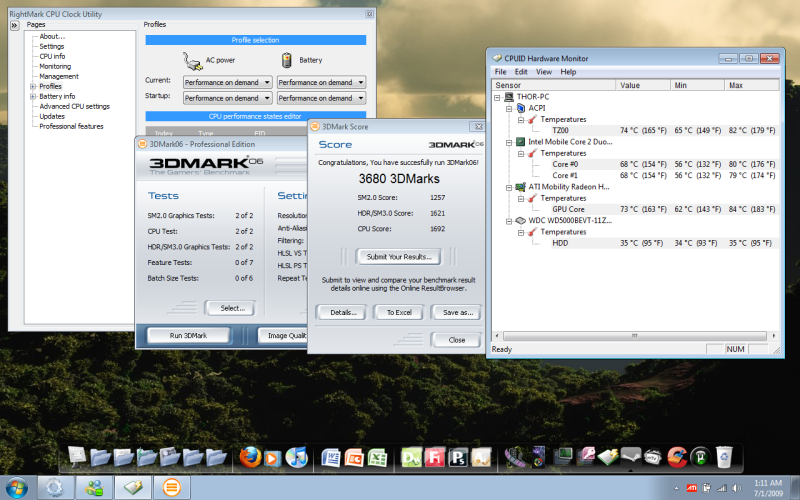Click the Value column header

click(x=643, y=85)
